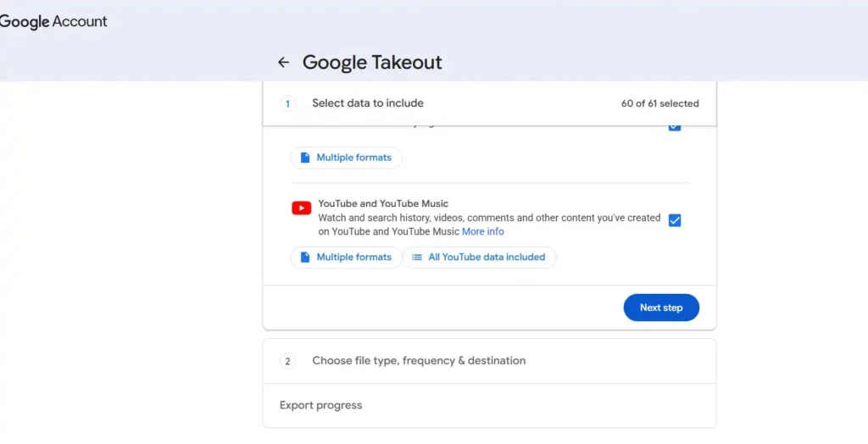Click the Google Takeout page heading
The width and height of the screenshot is (868, 444).
pyautogui.click(x=372, y=62)
